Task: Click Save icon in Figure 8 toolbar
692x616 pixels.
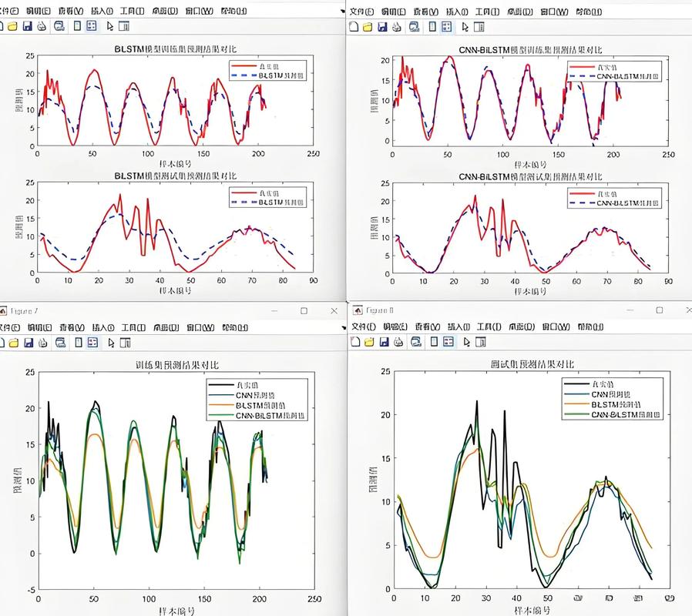Action: pos(382,342)
